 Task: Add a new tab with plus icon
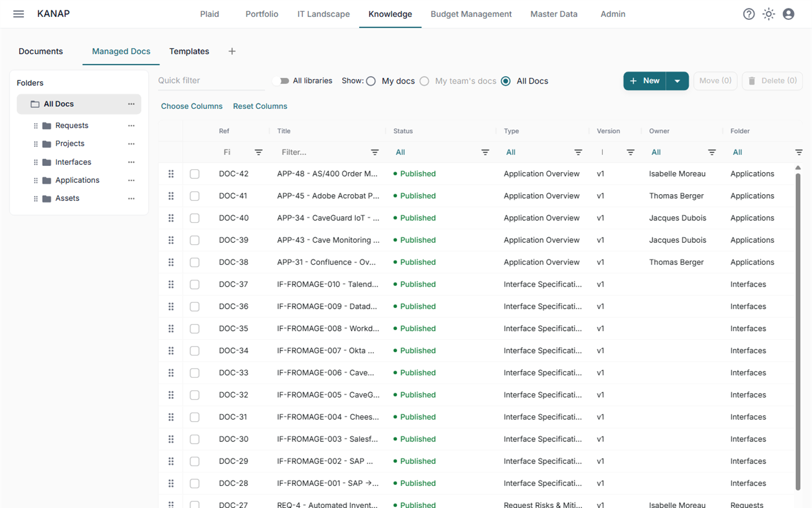pyautogui.click(x=232, y=51)
